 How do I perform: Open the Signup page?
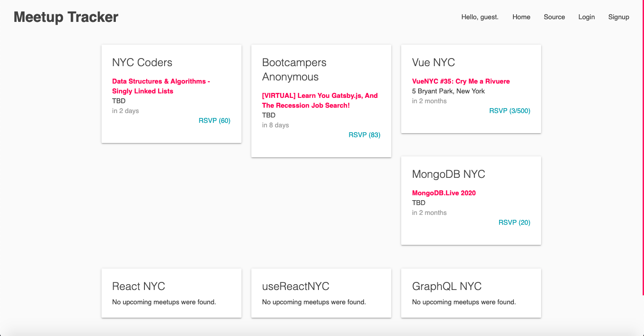[619, 17]
